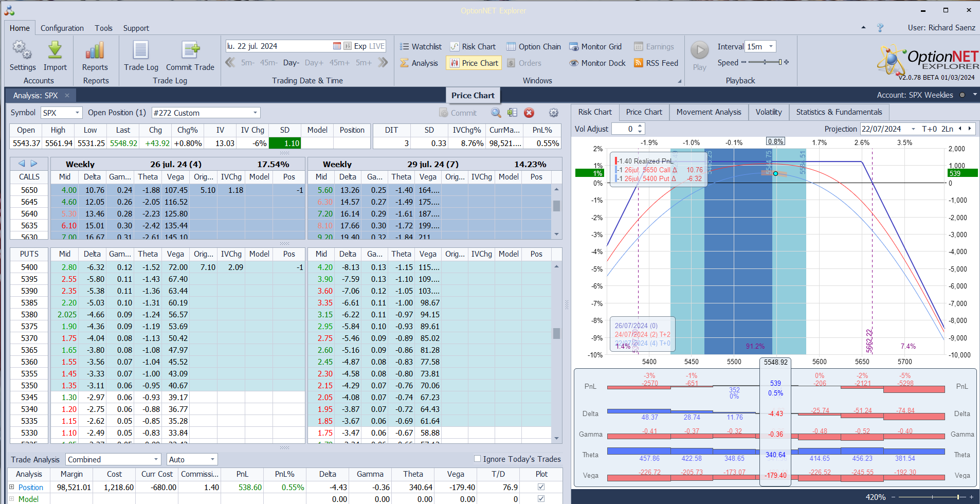Click the expiration jump icon beside Exp
Screen dimensions: 980x504
[348, 46]
